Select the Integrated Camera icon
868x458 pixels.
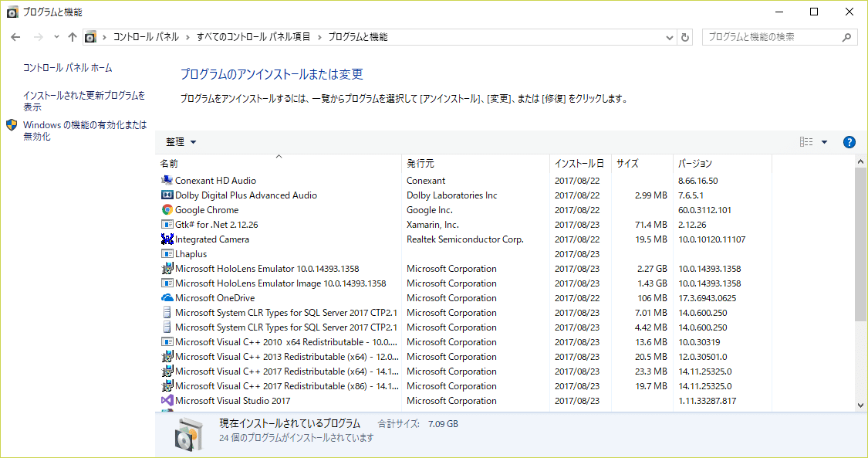167,239
